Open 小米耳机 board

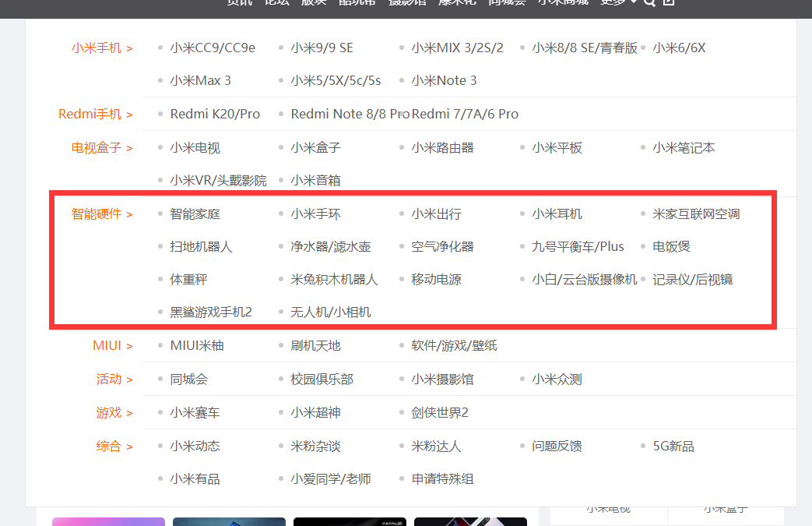(x=557, y=214)
